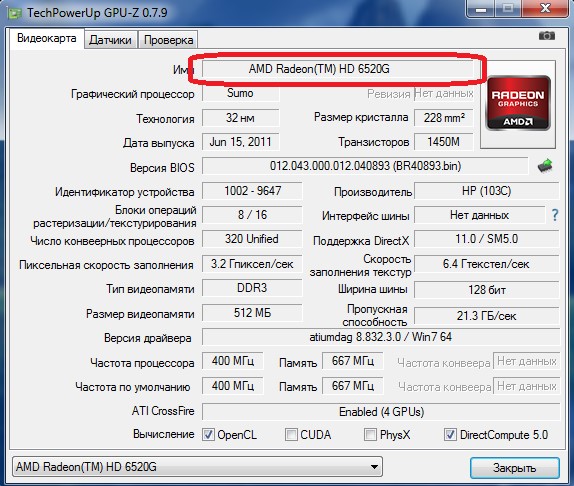
Task: Click the revision Нет данных field
Action: (x=444, y=93)
